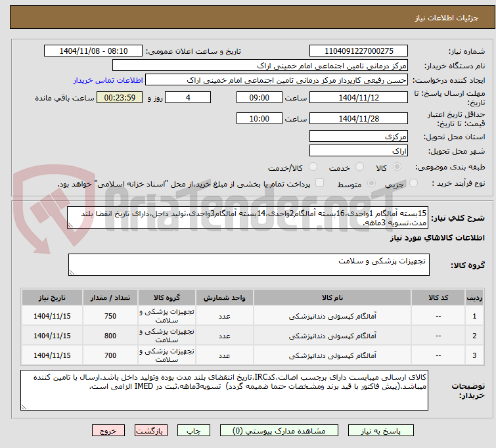Click the بازگشت back button
The height and width of the screenshot is (448, 496).
(151, 431)
